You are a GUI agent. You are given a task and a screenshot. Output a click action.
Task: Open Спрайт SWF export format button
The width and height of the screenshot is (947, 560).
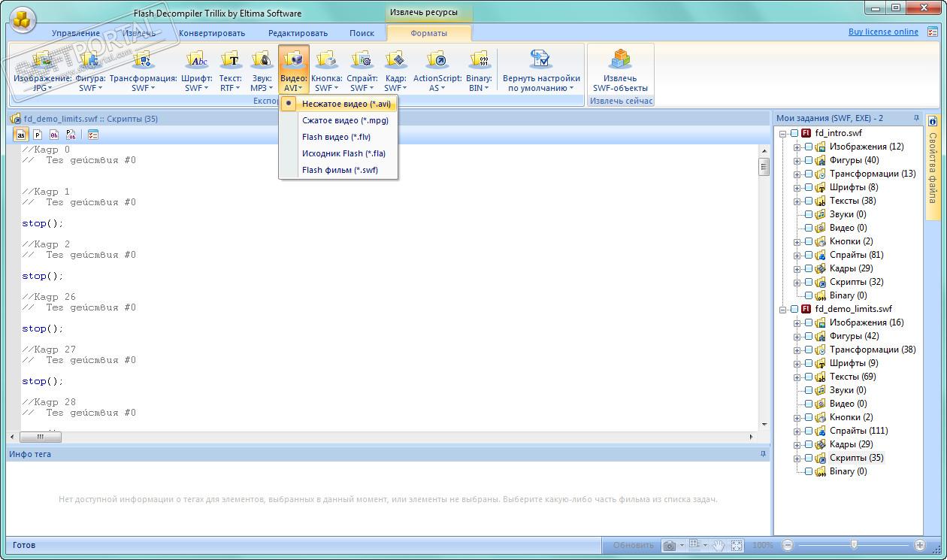click(362, 71)
